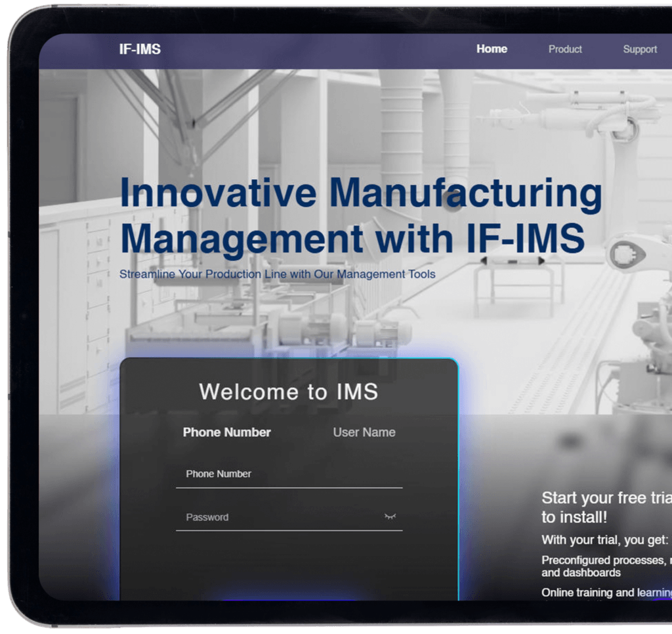Focus the Password input field
The width and height of the screenshot is (672, 634).
pos(289,517)
